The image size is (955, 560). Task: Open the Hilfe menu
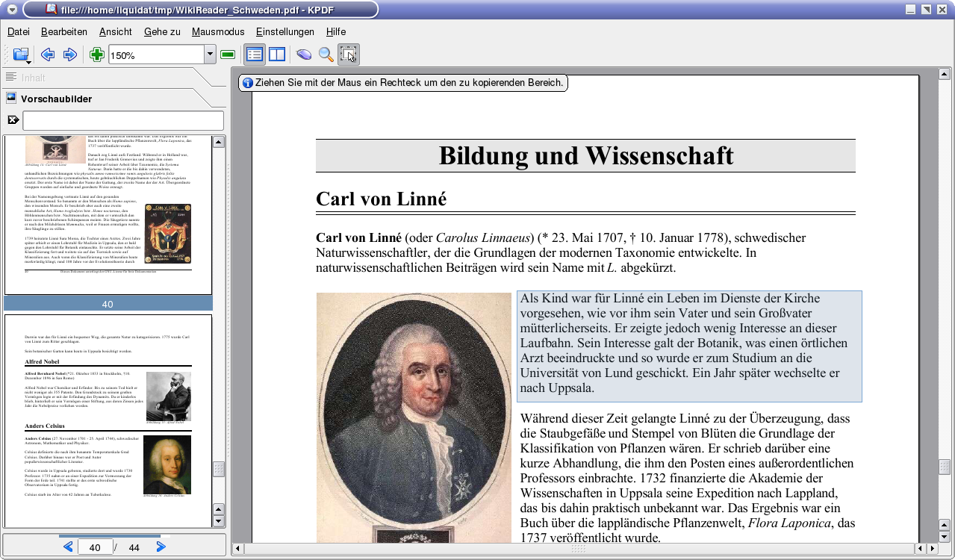(336, 31)
